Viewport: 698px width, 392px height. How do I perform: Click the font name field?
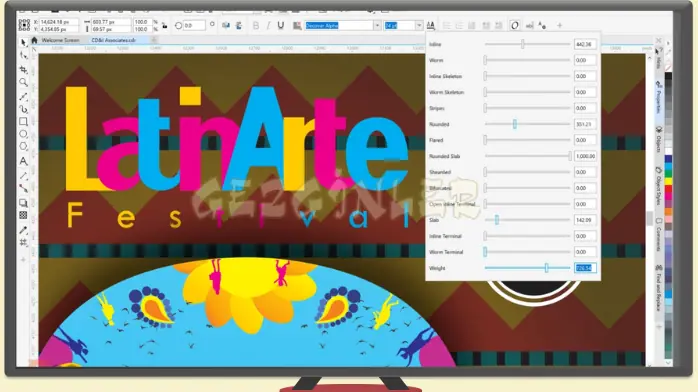coord(339,25)
